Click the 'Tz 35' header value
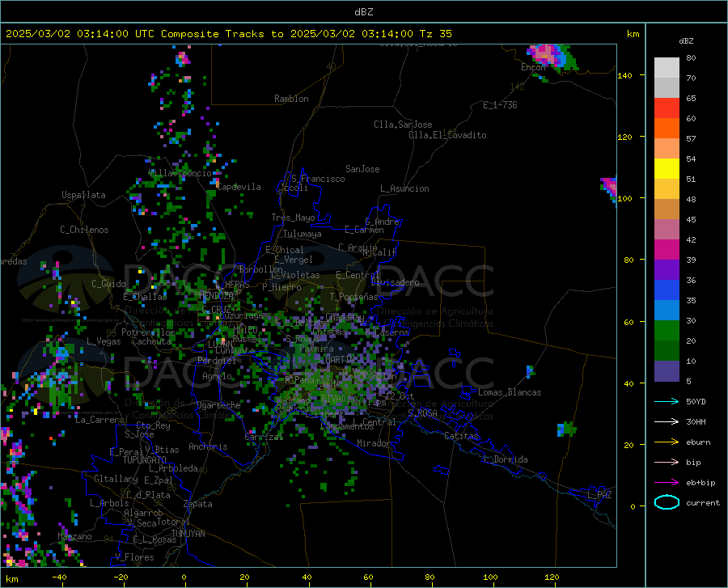 tap(435, 34)
